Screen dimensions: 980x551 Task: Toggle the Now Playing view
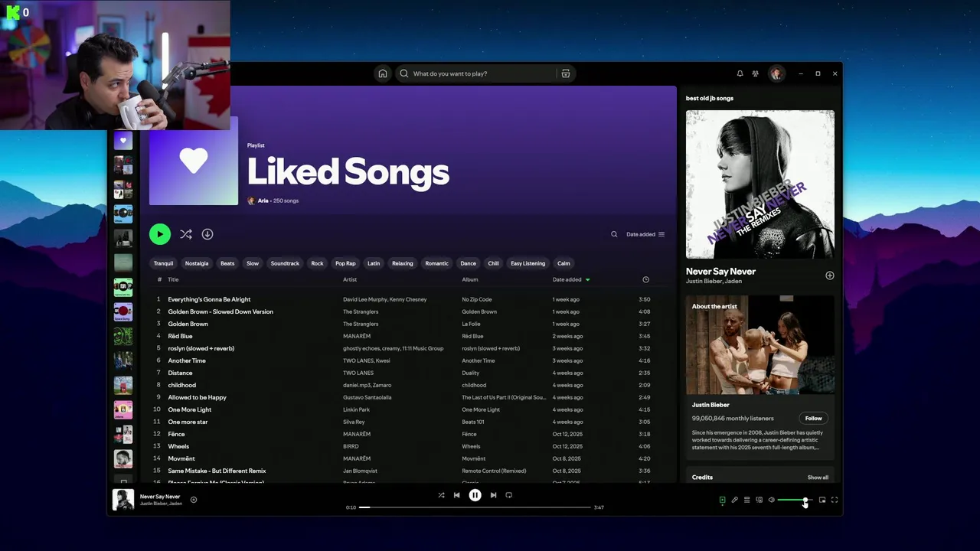722,500
